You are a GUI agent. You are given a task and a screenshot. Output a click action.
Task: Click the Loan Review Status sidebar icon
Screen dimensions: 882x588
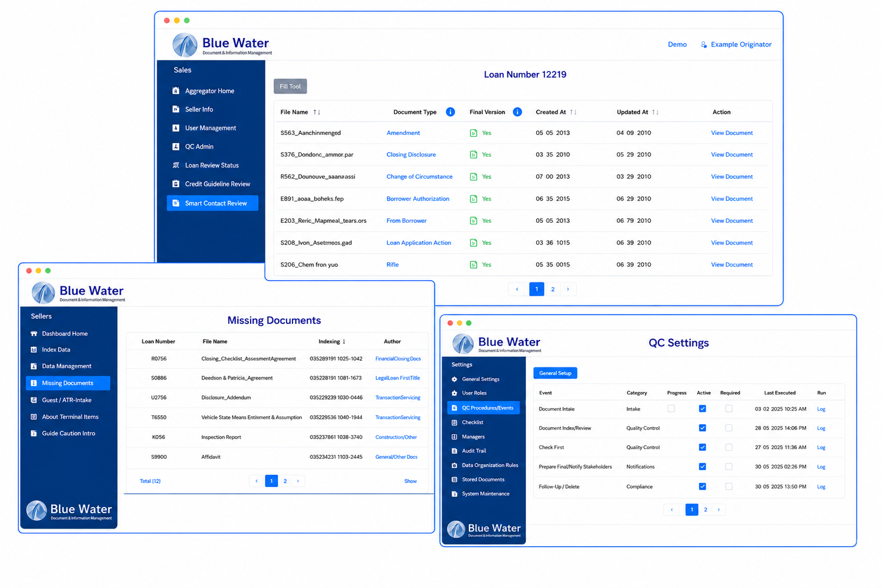tap(176, 165)
